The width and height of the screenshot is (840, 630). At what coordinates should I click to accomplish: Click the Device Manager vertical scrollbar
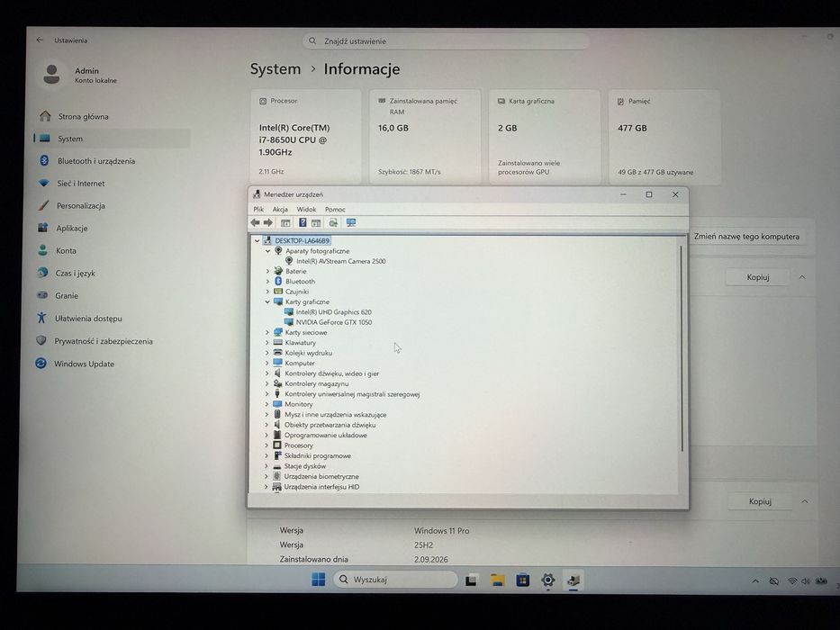point(682,348)
